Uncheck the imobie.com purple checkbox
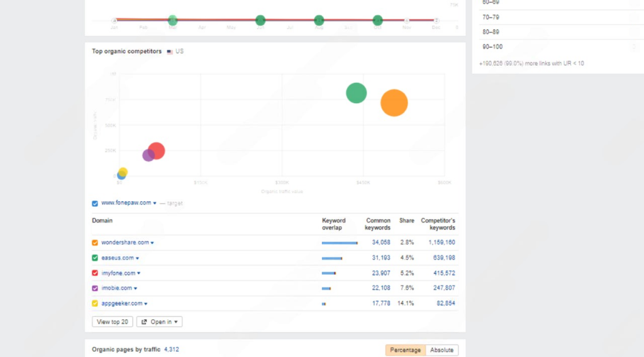This screenshot has width=644, height=357. 95,288
